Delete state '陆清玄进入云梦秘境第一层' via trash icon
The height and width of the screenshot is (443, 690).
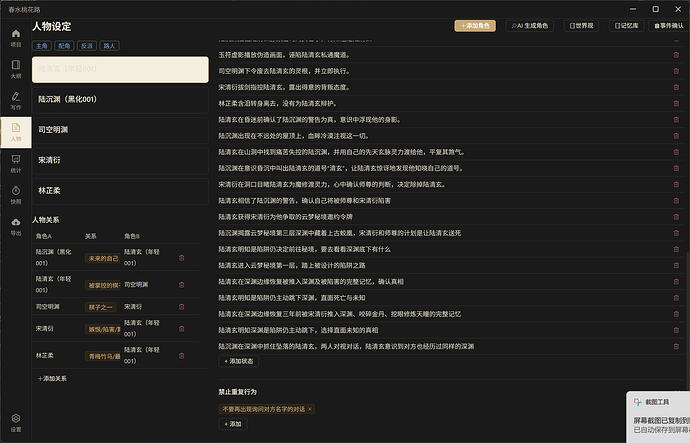point(676,265)
